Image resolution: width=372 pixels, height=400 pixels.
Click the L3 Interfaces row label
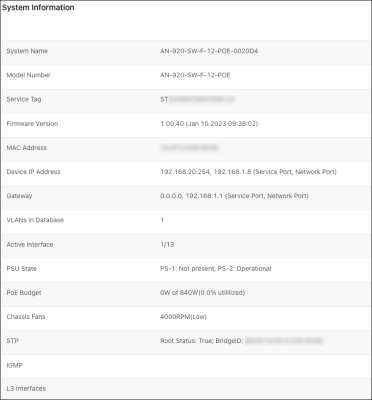26,389
